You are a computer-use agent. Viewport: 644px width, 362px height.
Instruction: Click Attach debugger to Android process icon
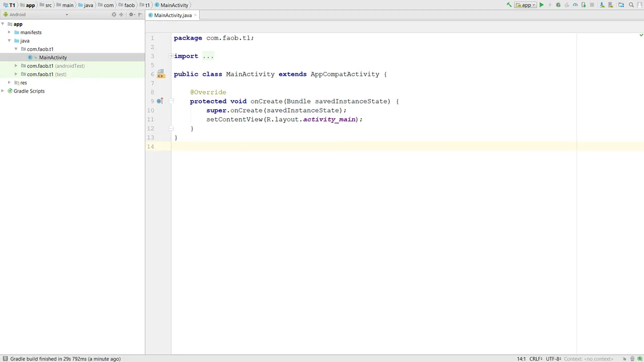click(x=584, y=5)
